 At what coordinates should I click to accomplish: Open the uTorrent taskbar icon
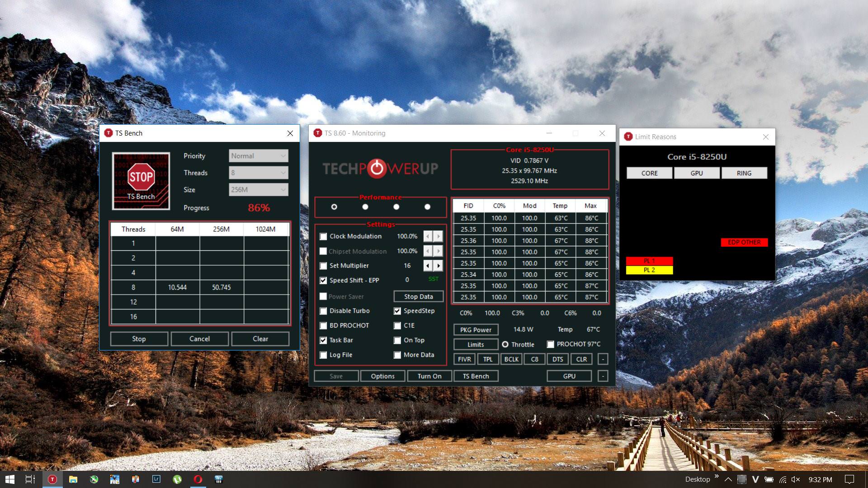pyautogui.click(x=177, y=479)
